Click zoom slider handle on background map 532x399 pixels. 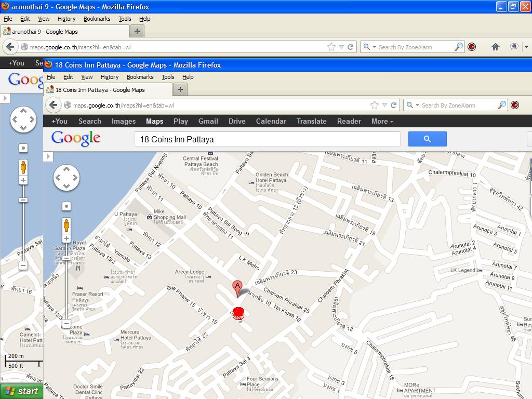click(x=23, y=200)
